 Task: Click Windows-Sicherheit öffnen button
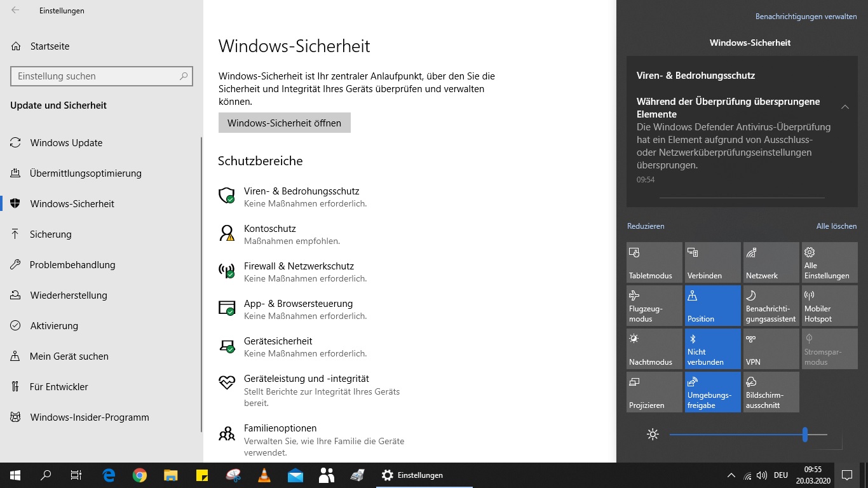coord(284,123)
